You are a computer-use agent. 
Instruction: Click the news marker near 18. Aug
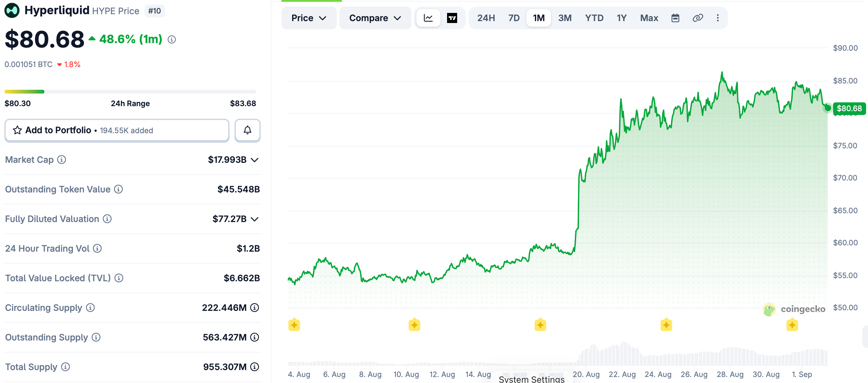click(541, 325)
